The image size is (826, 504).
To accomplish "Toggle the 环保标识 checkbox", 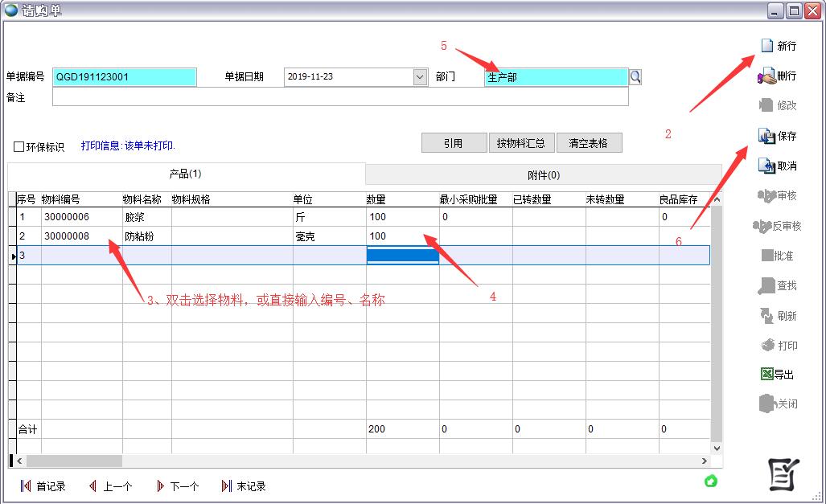I will (x=19, y=147).
